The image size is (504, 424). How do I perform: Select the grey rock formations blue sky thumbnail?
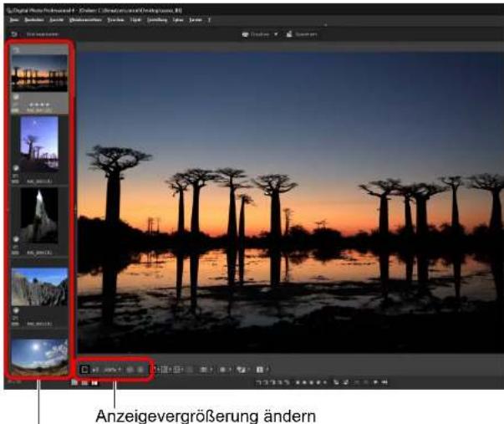39,287
